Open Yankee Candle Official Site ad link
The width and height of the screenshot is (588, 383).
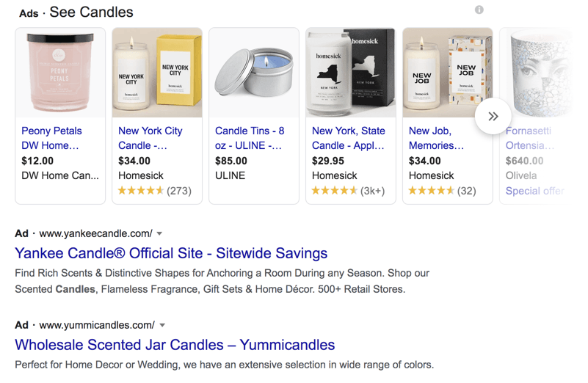(x=171, y=254)
